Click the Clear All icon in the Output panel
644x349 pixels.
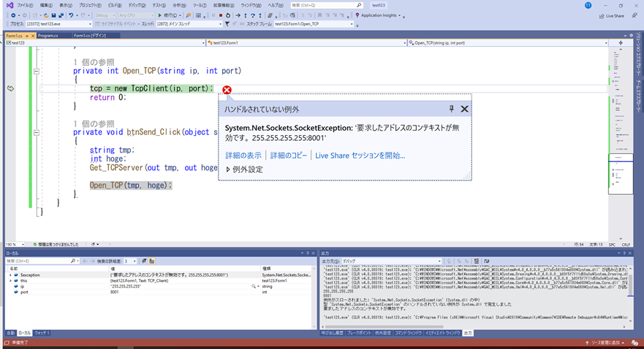[x=476, y=261]
